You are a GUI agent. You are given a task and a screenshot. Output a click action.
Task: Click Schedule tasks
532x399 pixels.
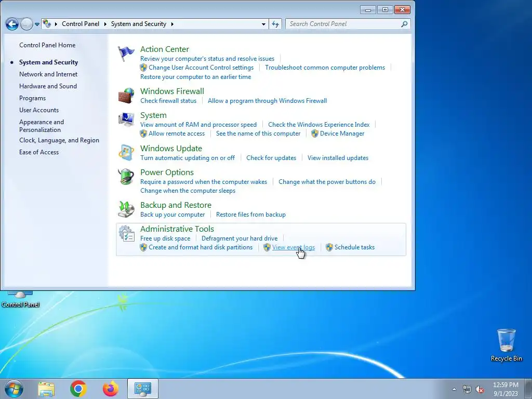click(x=354, y=247)
